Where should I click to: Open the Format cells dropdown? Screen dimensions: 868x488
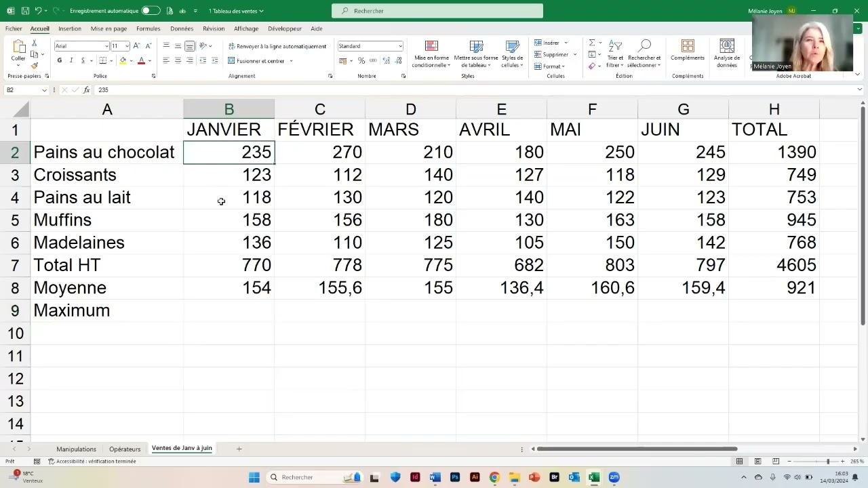[x=549, y=66]
